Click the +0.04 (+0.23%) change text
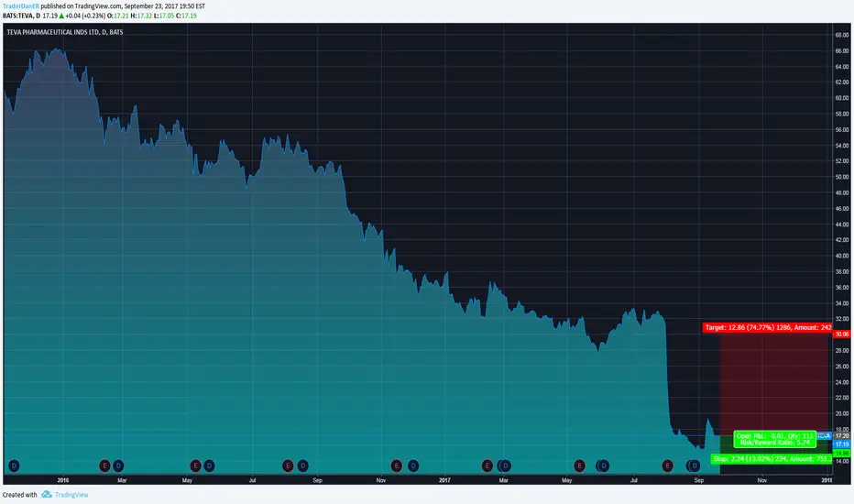This screenshot has height=504, width=854. coord(85,16)
